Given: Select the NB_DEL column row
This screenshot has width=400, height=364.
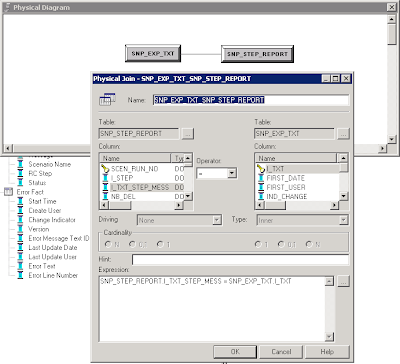Looking at the screenshot, I should pos(142,197).
